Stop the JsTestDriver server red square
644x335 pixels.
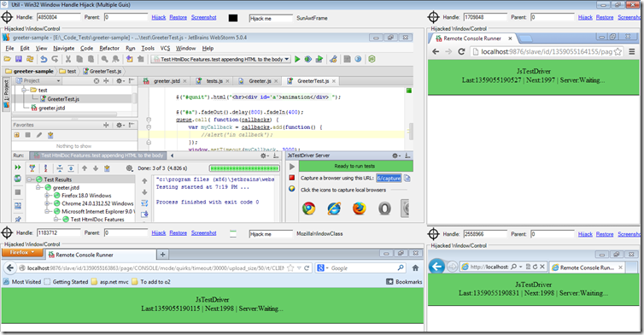click(291, 178)
